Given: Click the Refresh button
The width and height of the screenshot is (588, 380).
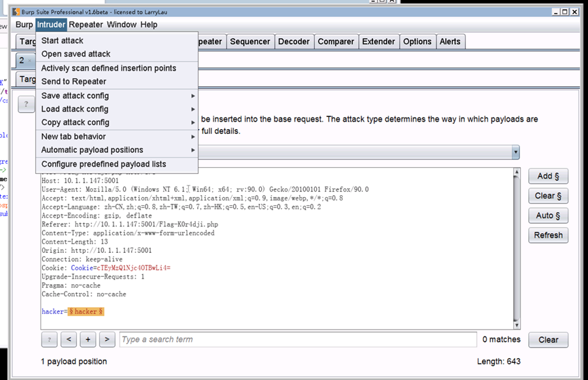Looking at the screenshot, I should coord(549,235).
